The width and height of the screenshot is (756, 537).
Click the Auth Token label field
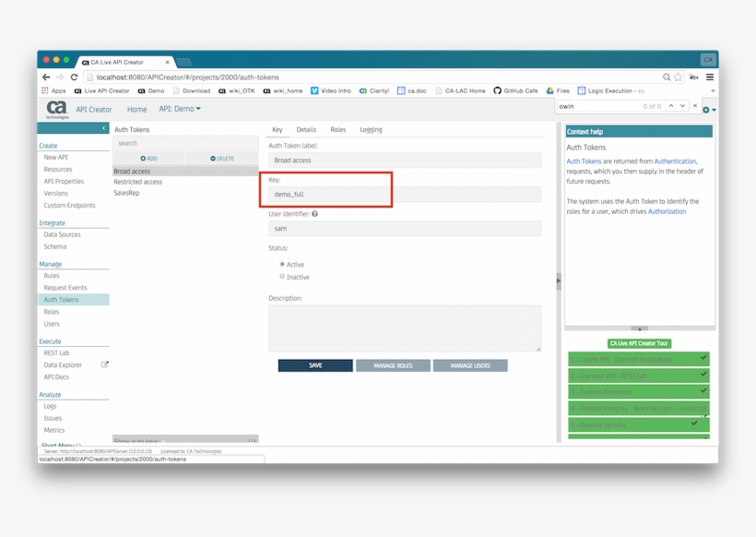(x=405, y=161)
